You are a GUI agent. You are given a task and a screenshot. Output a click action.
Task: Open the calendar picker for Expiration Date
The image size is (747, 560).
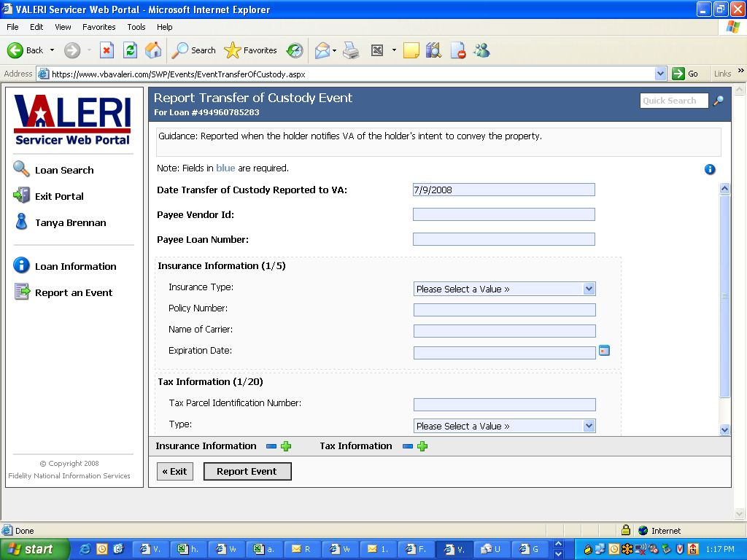(x=604, y=351)
